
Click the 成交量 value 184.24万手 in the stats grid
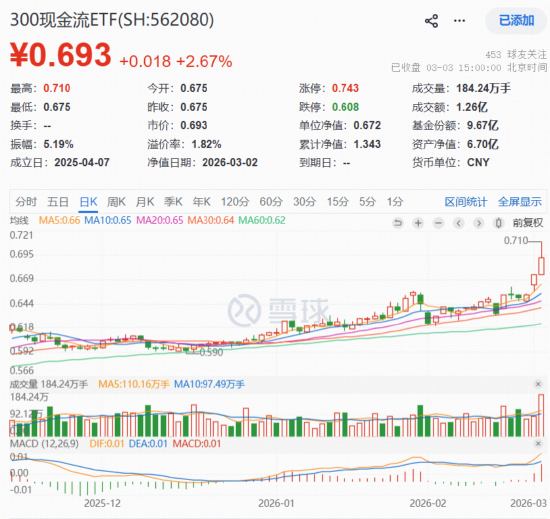(x=483, y=88)
